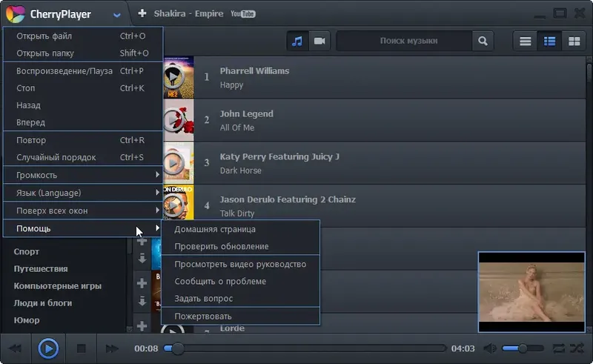Viewport: 593px width, 364px height.
Task: Select Стоп in the menu
Action: pyautogui.click(x=83, y=87)
